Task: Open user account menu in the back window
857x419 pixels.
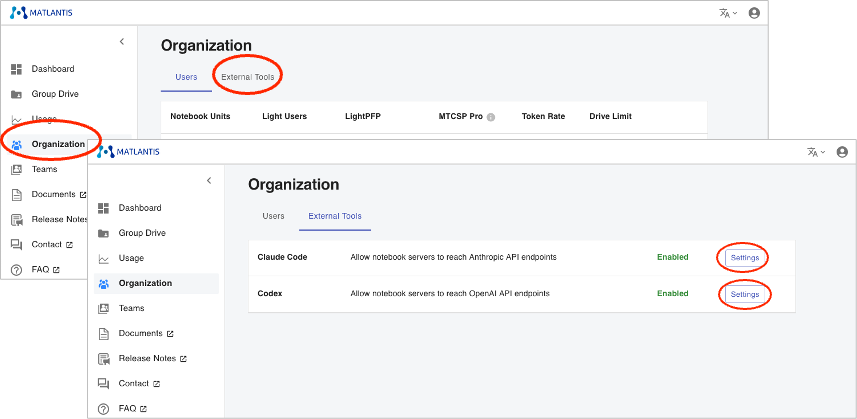Action: coord(754,13)
